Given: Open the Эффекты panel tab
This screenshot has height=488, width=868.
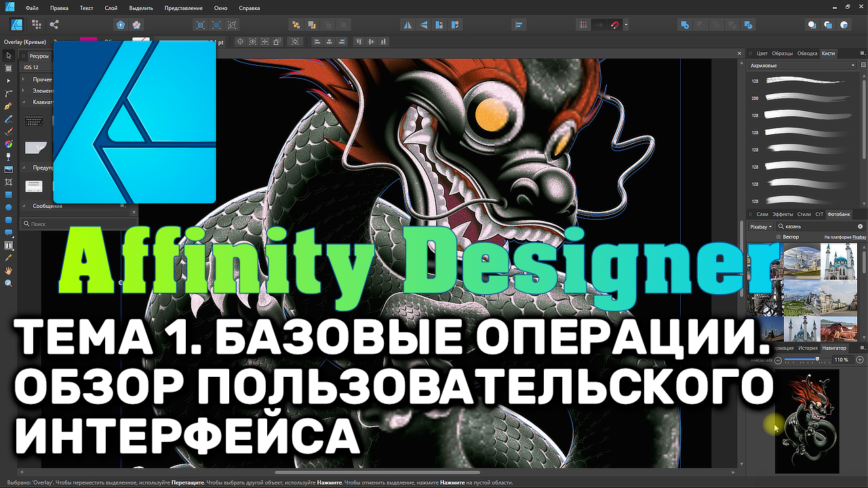Looking at the screenshot, I should point(783,214).
